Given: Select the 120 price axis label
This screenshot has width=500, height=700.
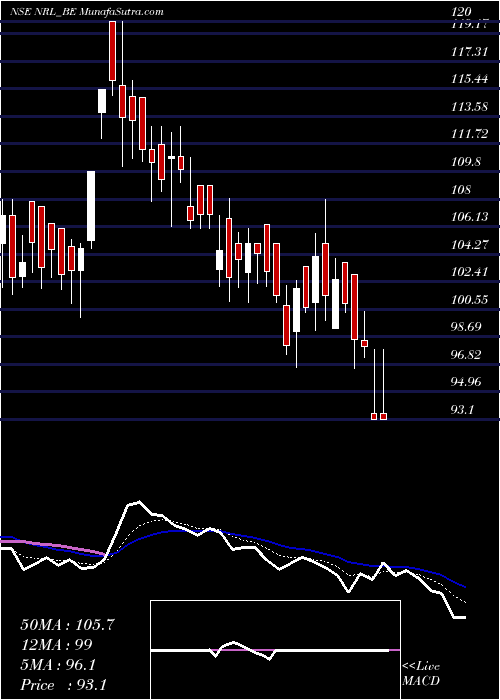Looking at the screenshot, I should pyautogui.click(x=461, y=12).
